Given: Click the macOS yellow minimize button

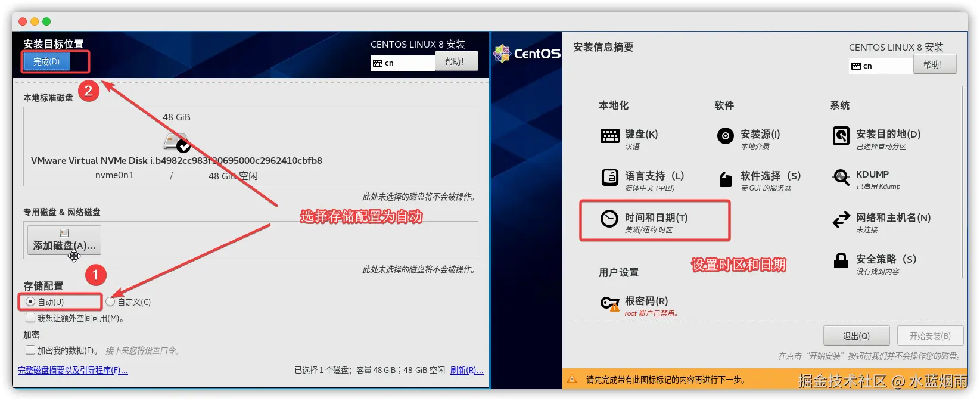Looking at the screenshot, I should pos(35,21).
